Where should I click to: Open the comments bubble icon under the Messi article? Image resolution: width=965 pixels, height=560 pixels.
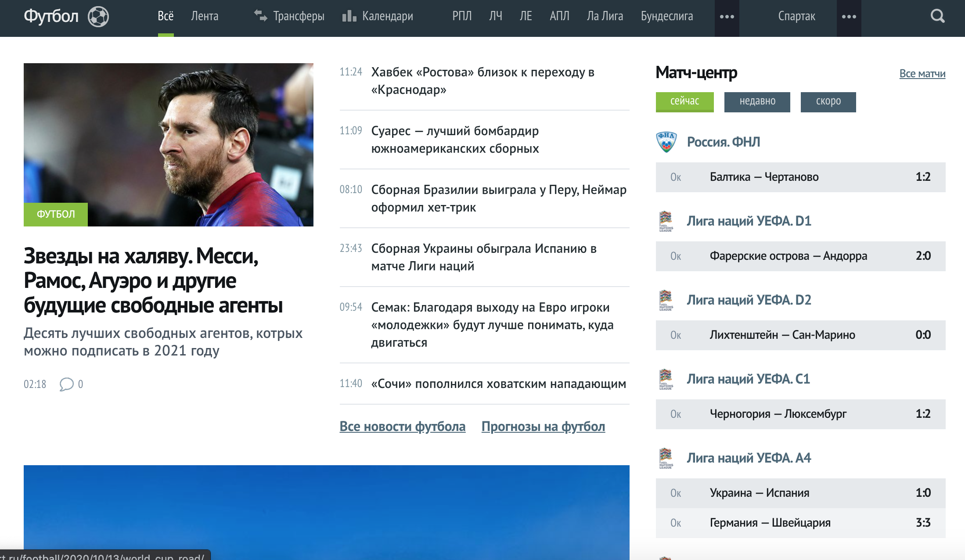66,384
